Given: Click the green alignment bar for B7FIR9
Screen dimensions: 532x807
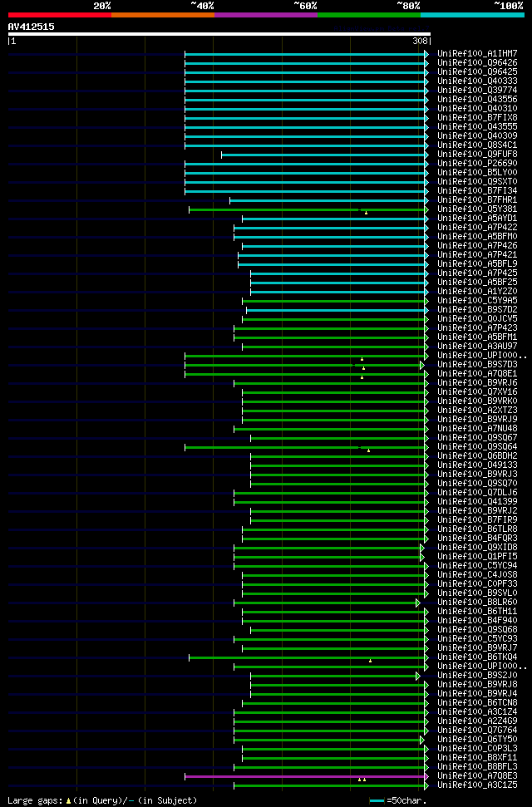Looking at the screenshot, I should point(337,521).
